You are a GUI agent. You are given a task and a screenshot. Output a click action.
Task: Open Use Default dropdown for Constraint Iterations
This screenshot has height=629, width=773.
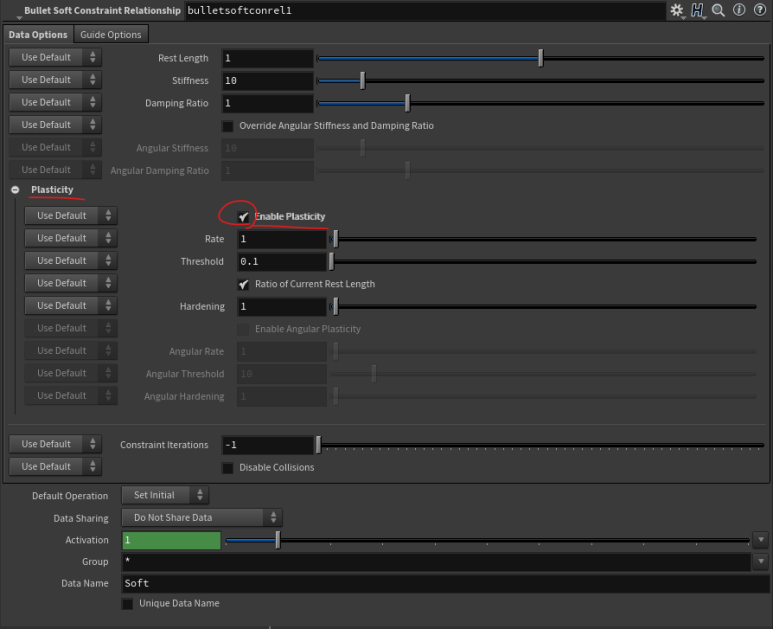(x=55, y=444)
